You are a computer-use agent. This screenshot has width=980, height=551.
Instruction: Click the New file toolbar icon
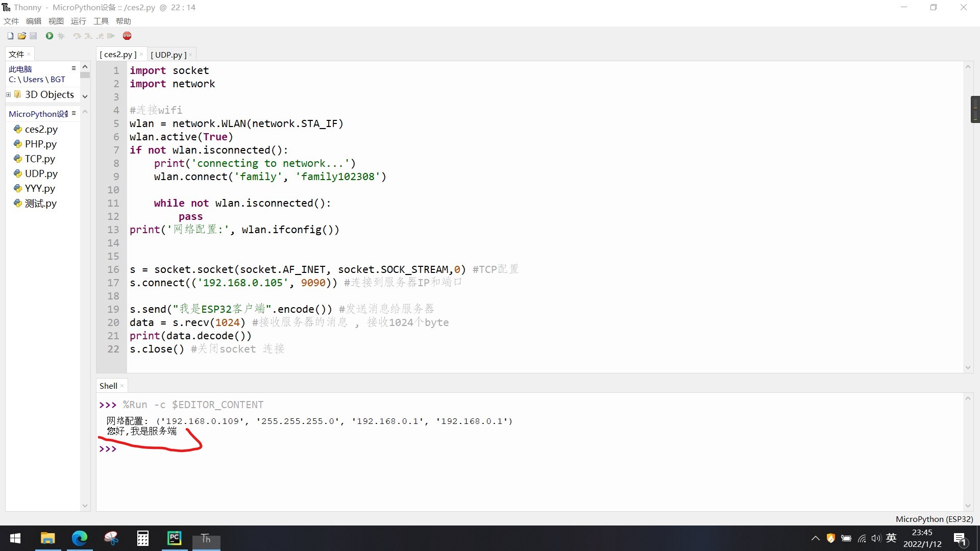coord(10,36)
